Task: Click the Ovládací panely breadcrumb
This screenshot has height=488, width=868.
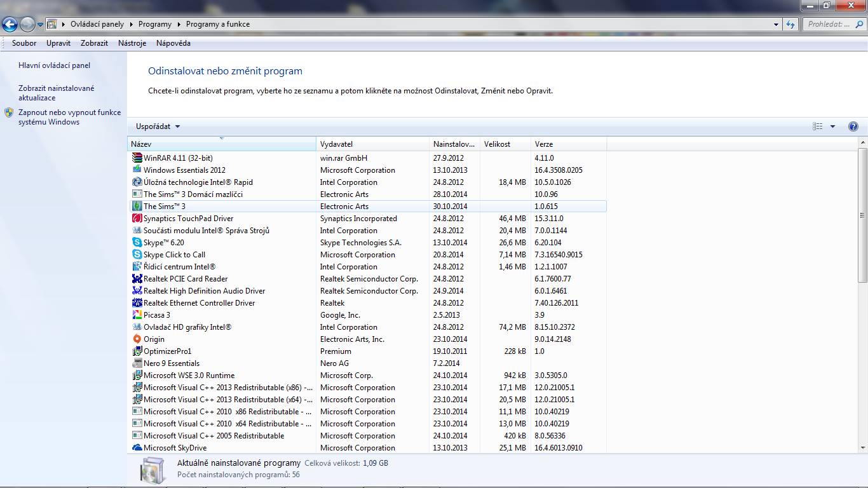Action: (97, 24)
